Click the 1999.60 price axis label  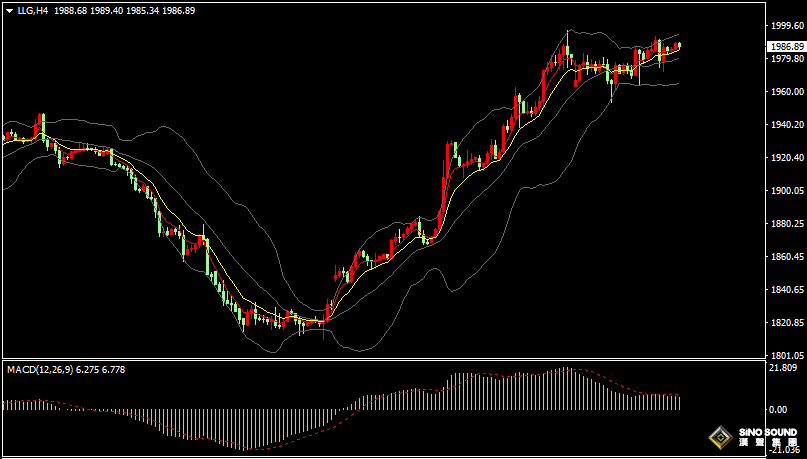point(785,25)
